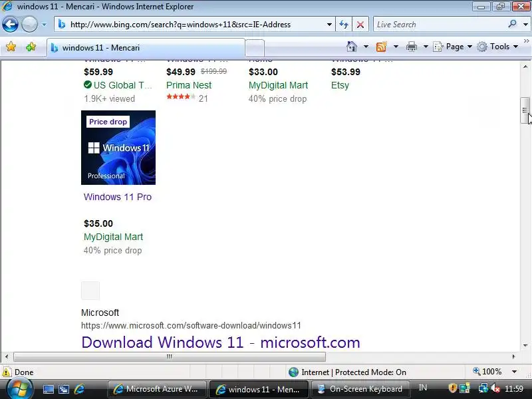Screen dimensions: 532x399
Task: Click the Windows 11 Professional product thumbnail
Action: [118, 148]
